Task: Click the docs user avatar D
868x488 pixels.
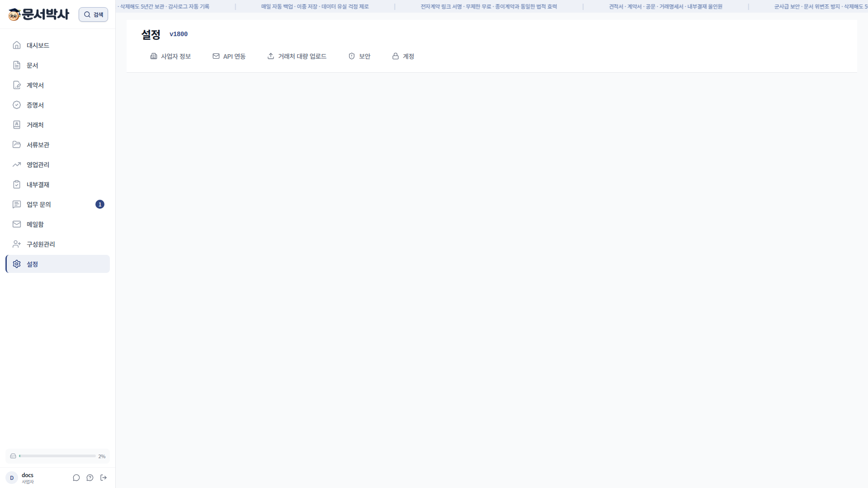Action: click(x=12, y=478)
